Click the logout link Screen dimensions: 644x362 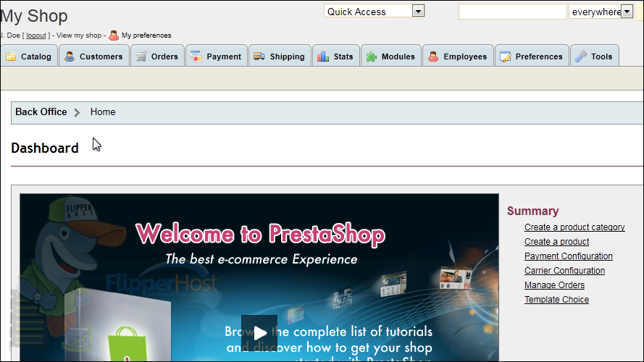point(36,35)
